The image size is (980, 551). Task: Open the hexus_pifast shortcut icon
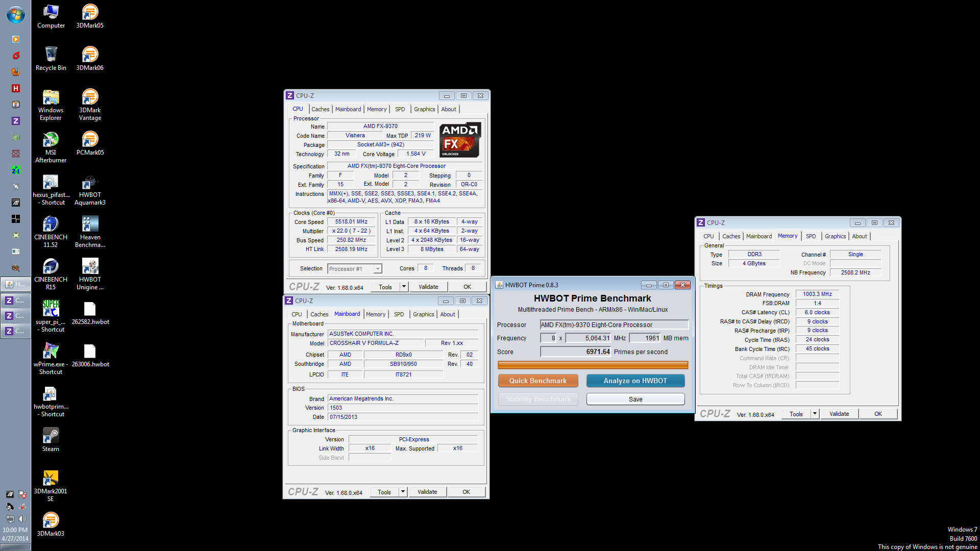pyautogui.click(x=51, y=189)
